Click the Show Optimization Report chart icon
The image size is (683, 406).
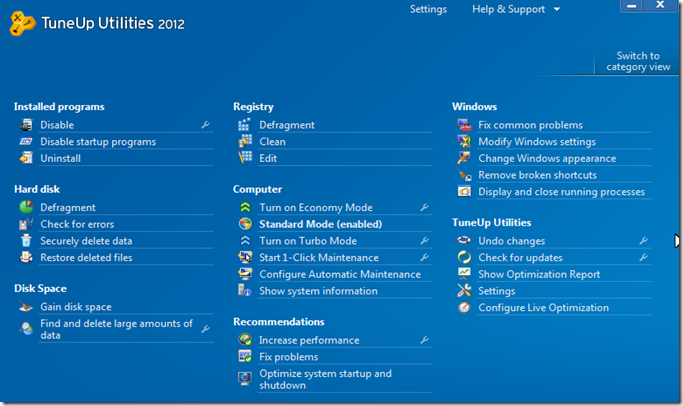[x=464, y=274]
